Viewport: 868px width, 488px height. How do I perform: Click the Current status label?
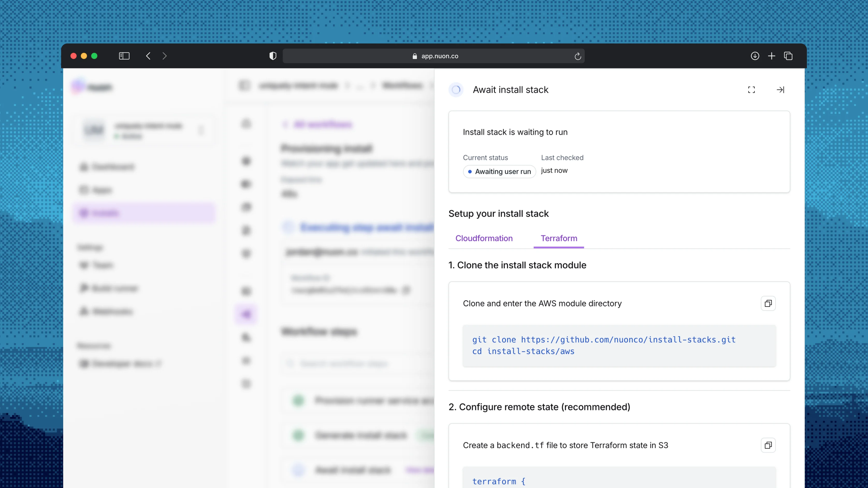pos(485,158)
